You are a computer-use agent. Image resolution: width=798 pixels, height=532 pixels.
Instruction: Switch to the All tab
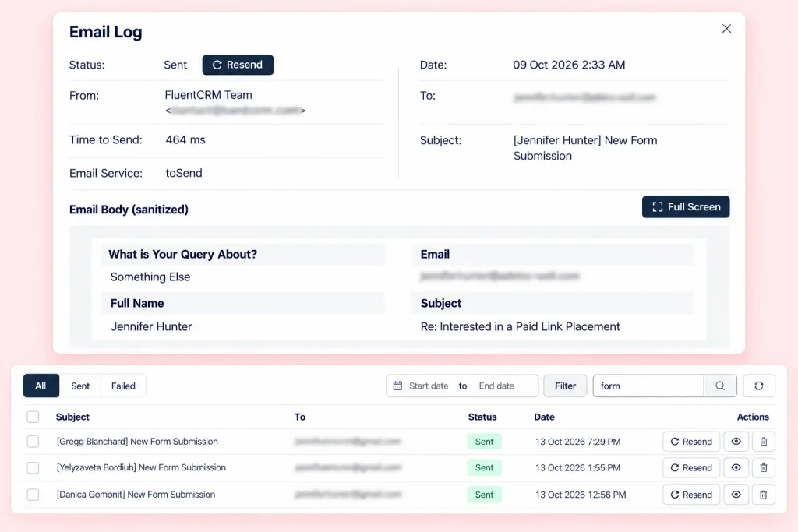tap(41, 386)
